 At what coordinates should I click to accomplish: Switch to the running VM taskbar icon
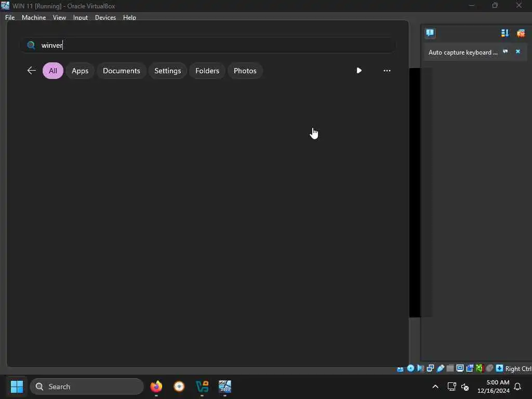(224, 387)
